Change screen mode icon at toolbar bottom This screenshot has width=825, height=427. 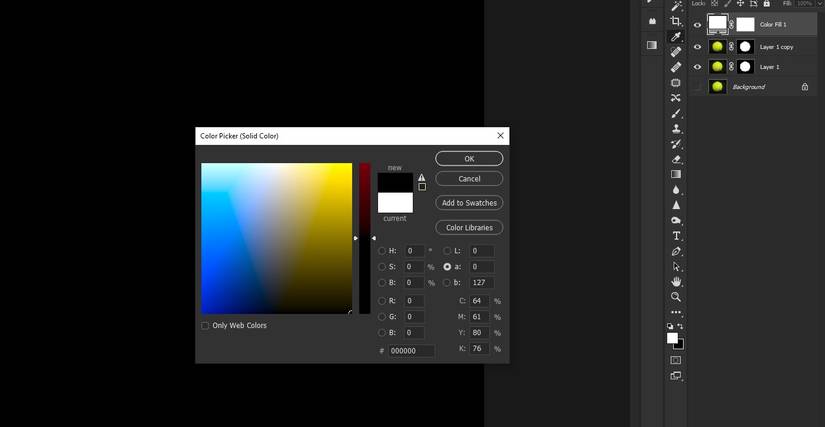click(676, 375)
